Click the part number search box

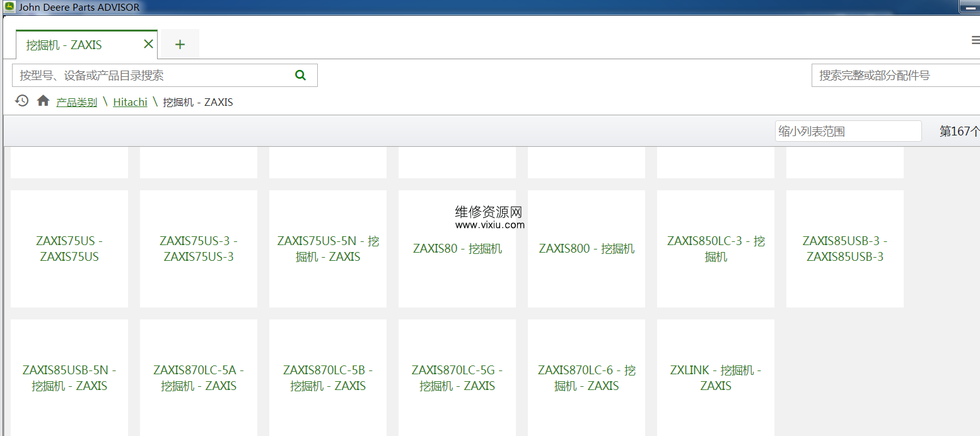point(895,76)
